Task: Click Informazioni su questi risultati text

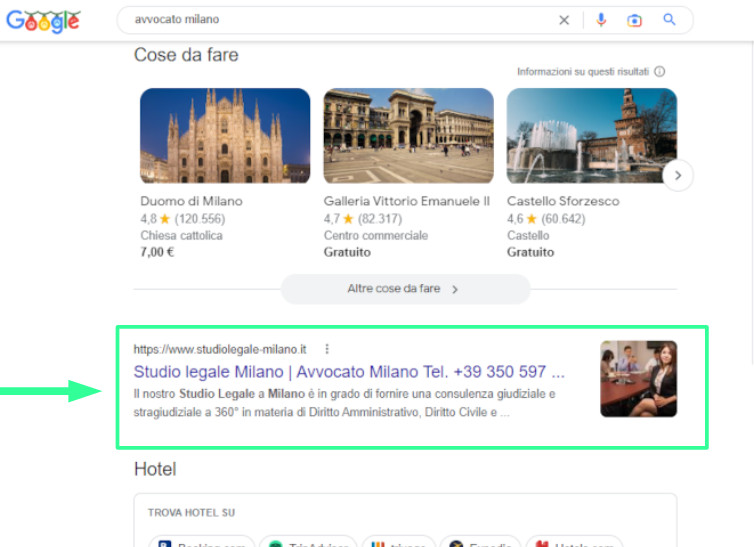Action: point(583,72)
